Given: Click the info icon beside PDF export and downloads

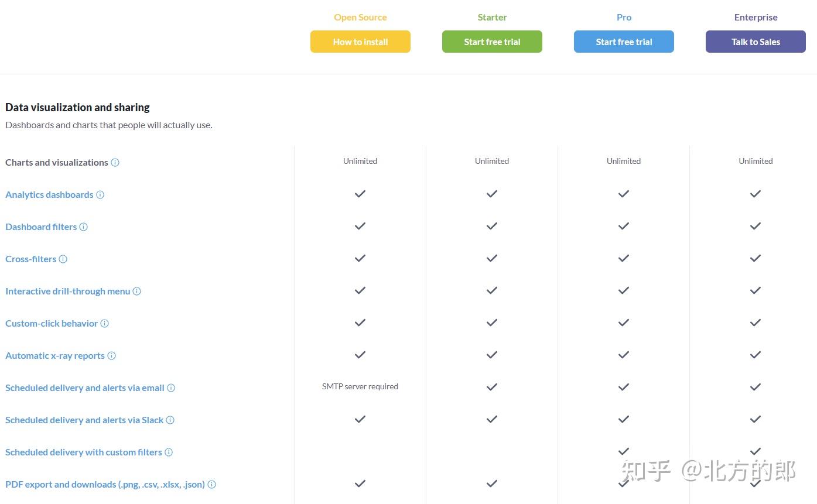Looking at the screenshot, I should coord(211,484).
